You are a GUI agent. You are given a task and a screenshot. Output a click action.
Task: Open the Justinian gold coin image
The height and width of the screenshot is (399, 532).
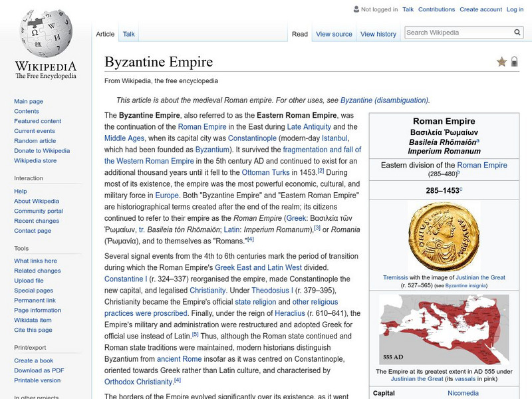point(444,237)
